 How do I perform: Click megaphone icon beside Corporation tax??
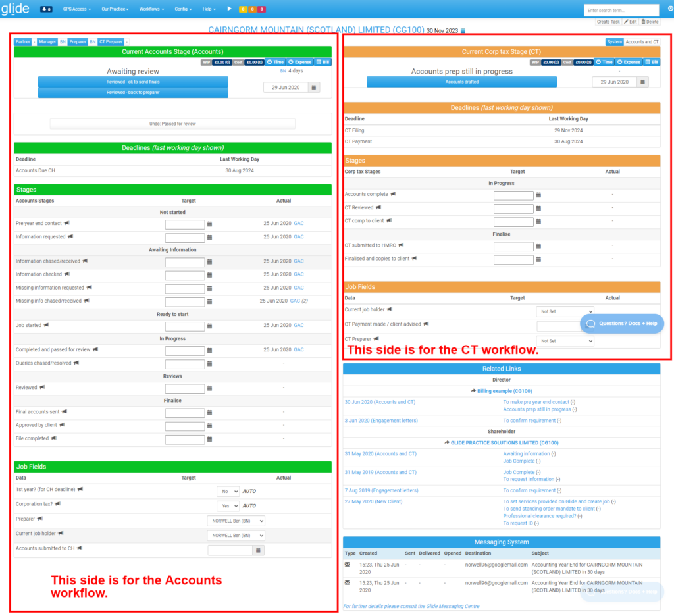point(58,504)
